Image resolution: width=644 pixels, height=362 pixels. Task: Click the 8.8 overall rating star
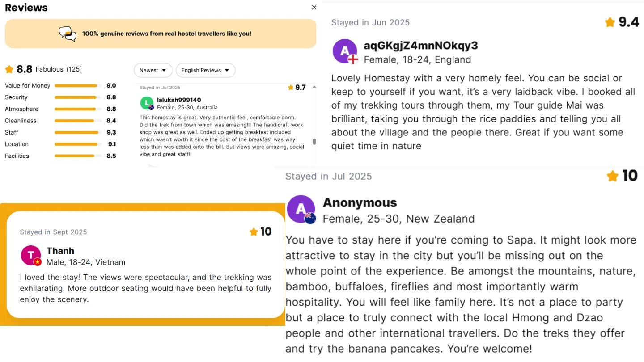tap(9, 69)
